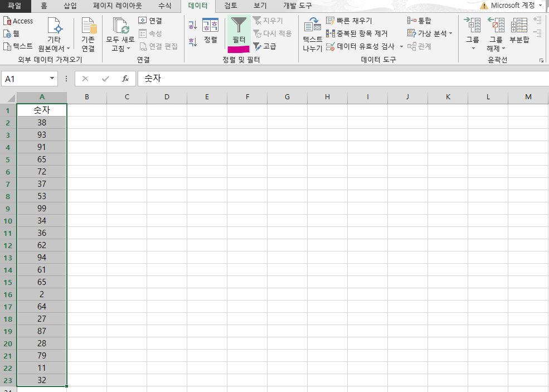Click the hide detail icon in 윤곽선
549x392 pixels.
537,33
